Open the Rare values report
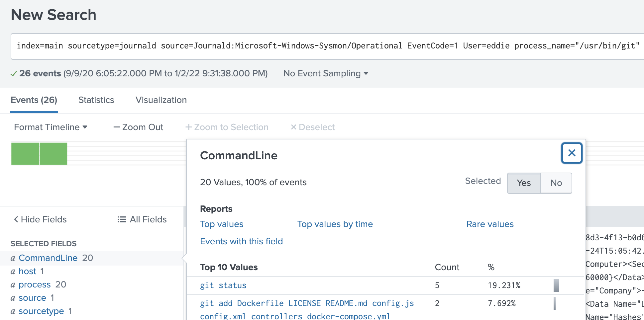Viewport: 644px width, 320px height. click(490, 224)
